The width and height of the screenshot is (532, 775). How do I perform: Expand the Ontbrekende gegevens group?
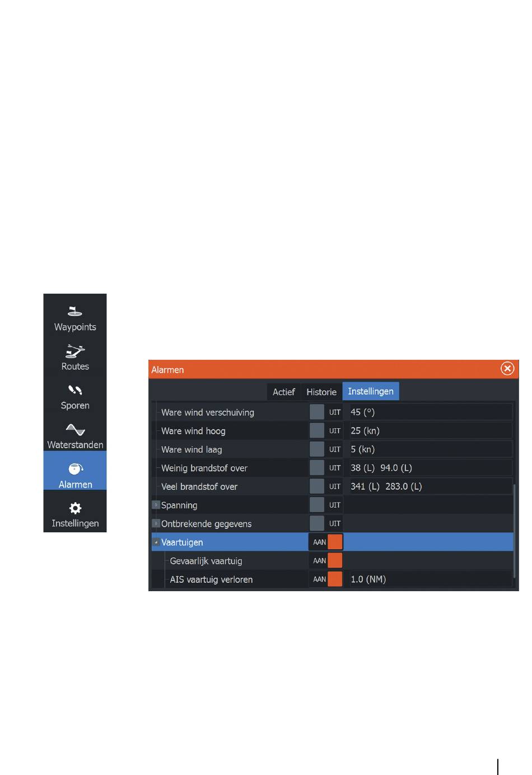pos(156,523)
